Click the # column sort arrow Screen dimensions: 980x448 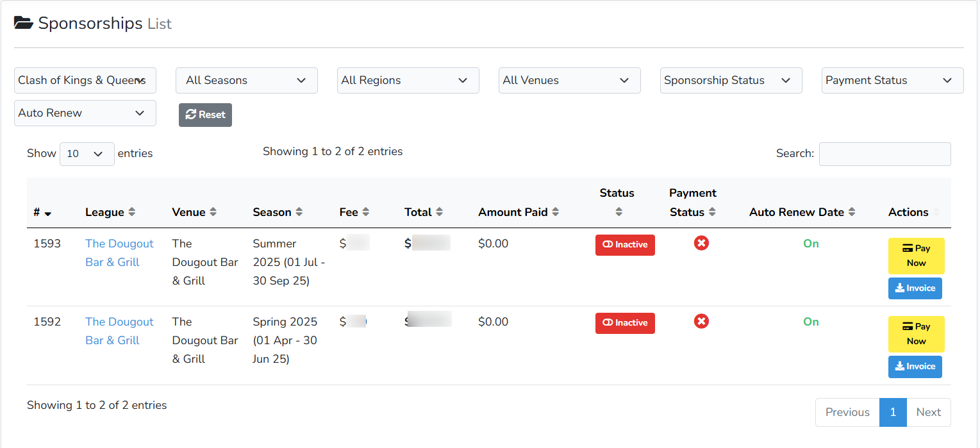tap(48, 213)
